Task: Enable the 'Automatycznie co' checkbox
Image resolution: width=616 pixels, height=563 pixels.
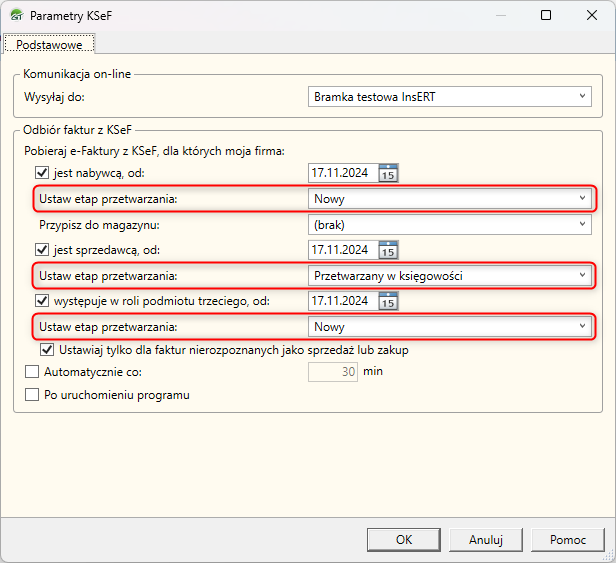Action: [x=31, y=371]
